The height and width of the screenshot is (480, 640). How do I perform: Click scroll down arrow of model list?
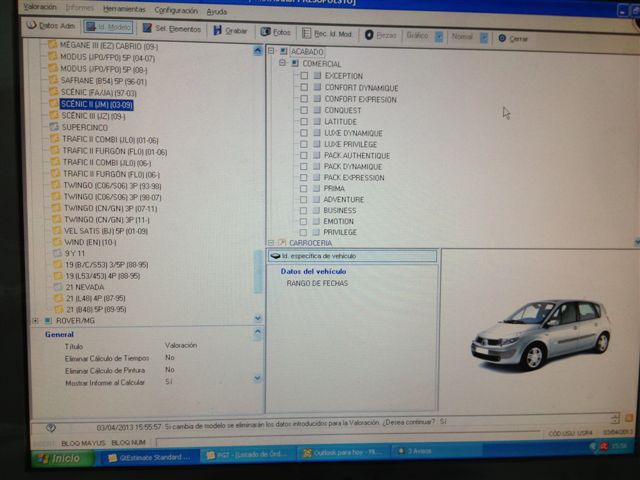[x=258, y=318]
